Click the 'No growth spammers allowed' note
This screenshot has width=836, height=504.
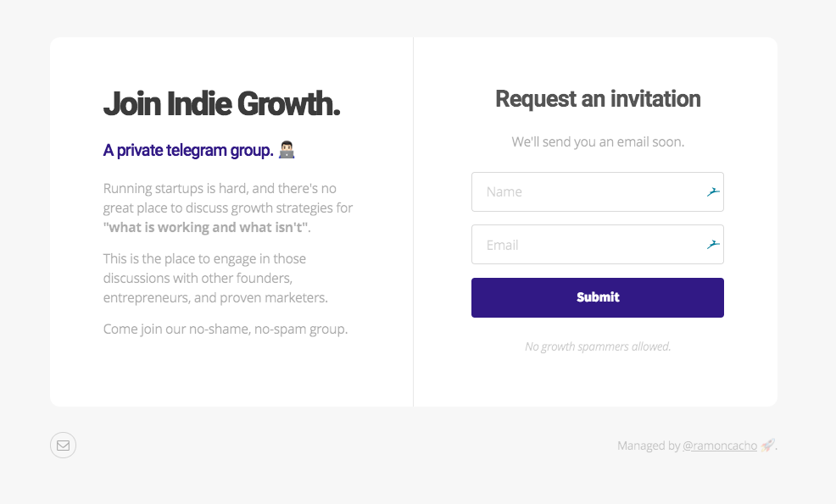597,346
